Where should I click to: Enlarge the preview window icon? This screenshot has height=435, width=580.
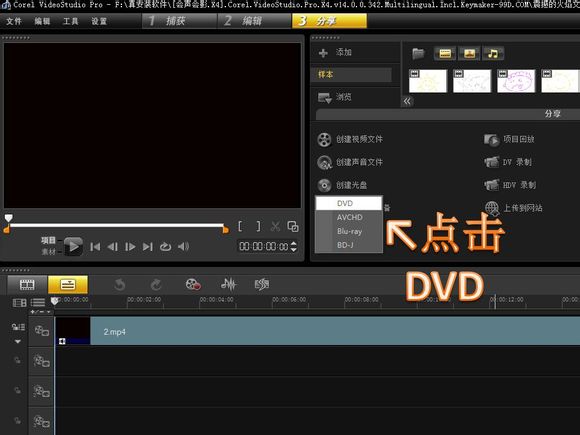tap(293, 226)
